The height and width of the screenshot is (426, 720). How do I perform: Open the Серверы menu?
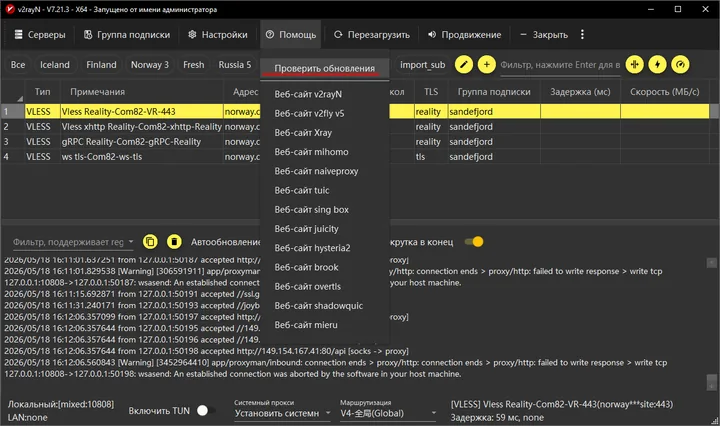[39, 34]
